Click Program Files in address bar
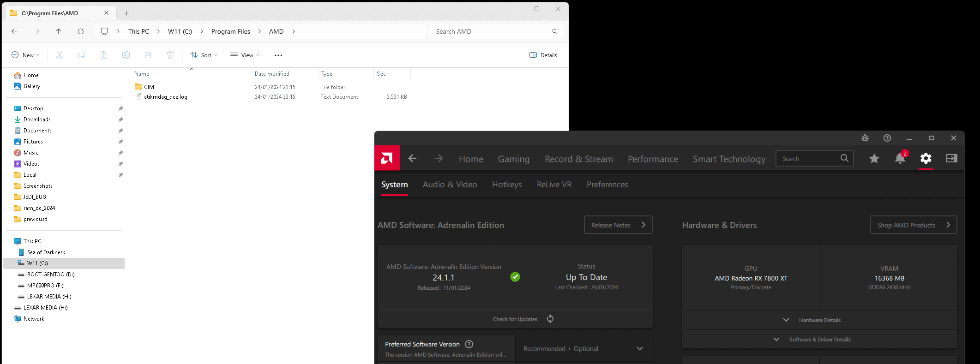980x364 pixels. coord(231,31)
